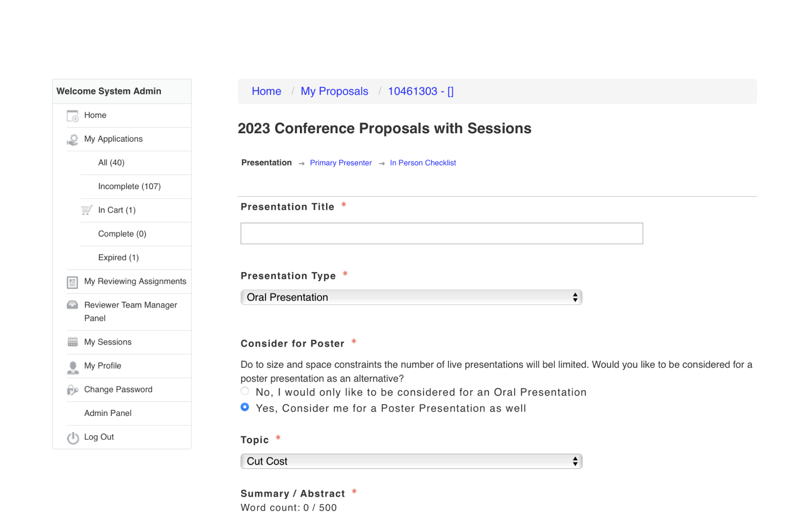This screenshot has width=809, height=532.
Task: Click the Presentation Title text field
Action: coord(441,234)
